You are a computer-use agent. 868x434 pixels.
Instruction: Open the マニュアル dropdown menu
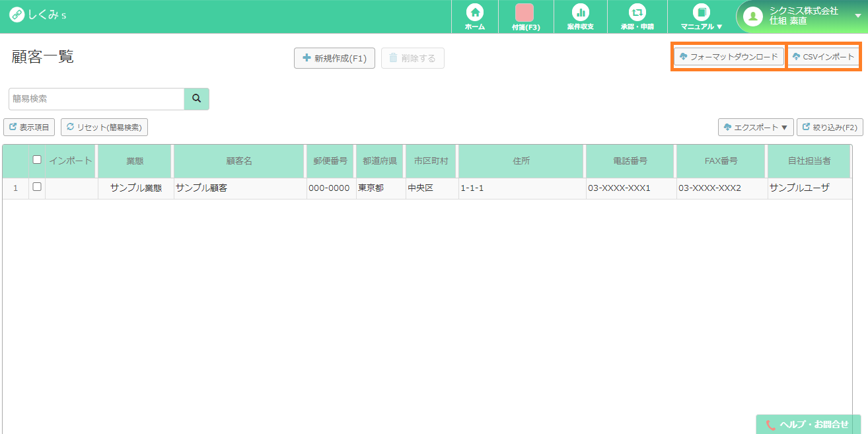701,16
